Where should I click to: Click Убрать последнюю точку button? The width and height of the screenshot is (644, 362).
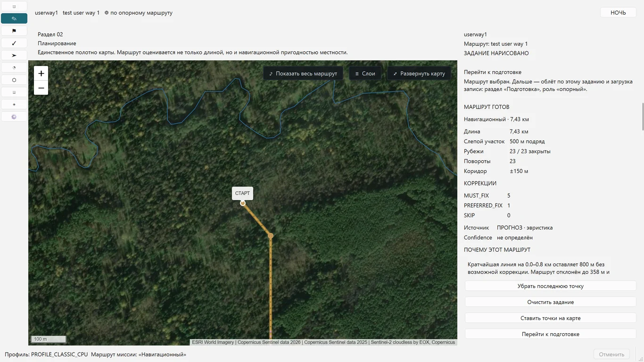tap(551, 286)
